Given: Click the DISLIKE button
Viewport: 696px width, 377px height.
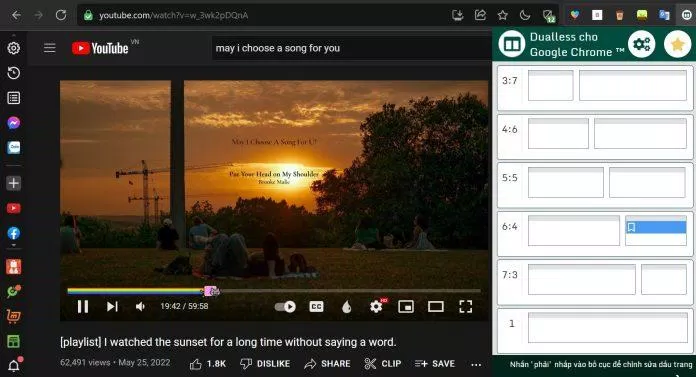Looking at the screenshot, I should click(x=265, y=364).
